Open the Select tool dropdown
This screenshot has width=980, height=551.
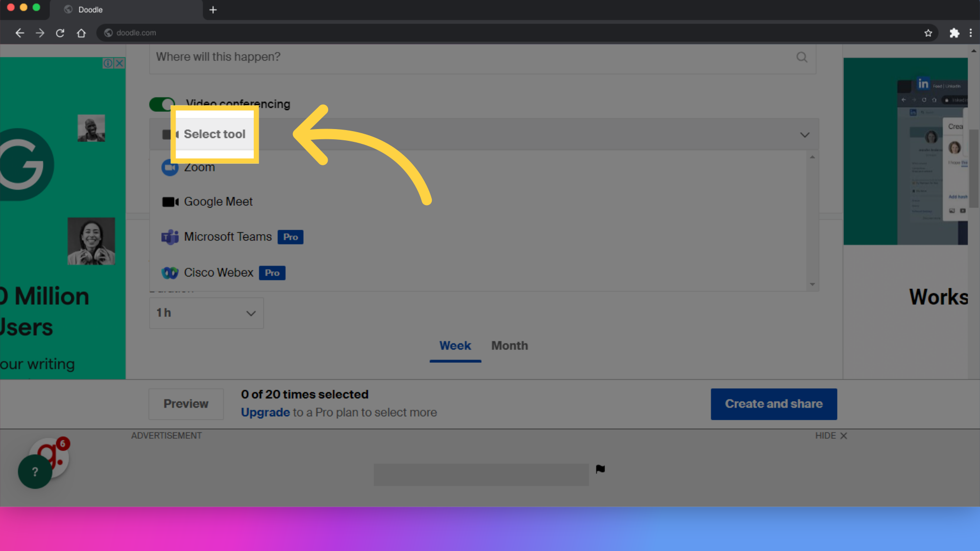[x=484, y=135]
